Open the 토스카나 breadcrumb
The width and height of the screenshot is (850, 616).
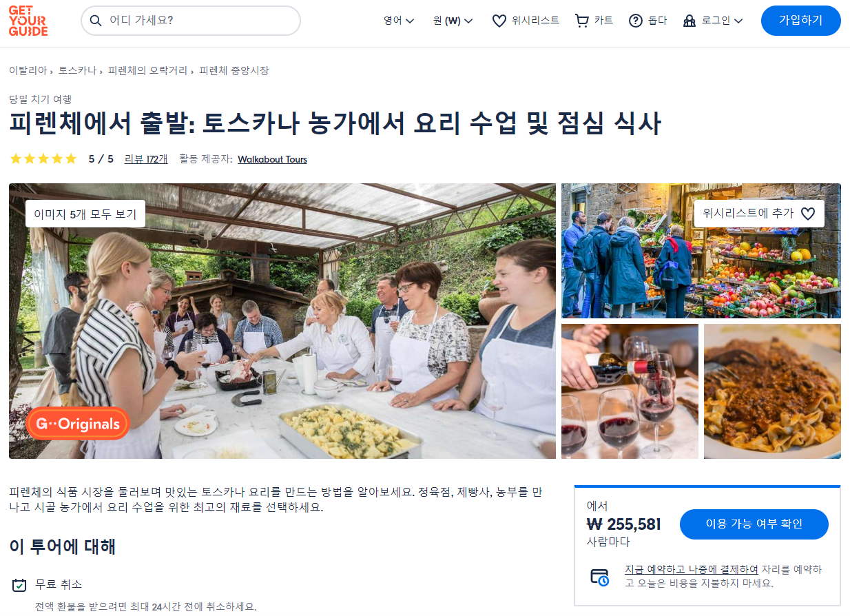(x=77, y=70)
